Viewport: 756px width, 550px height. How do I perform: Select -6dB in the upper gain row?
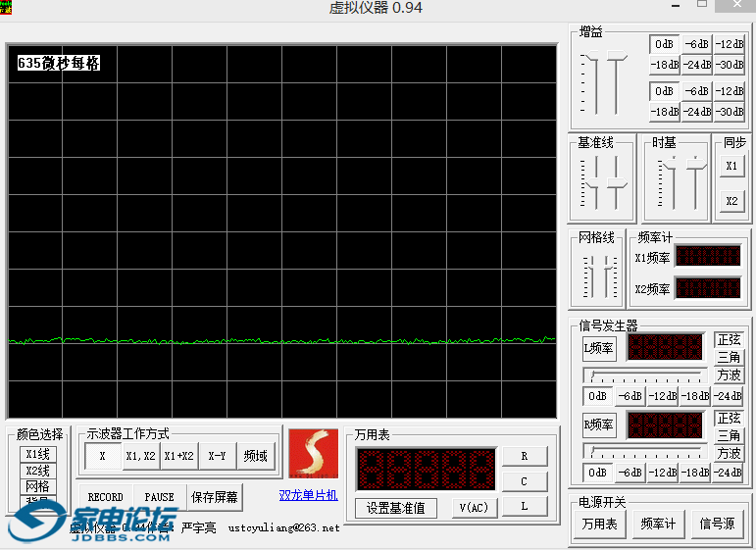click(697, 44)
